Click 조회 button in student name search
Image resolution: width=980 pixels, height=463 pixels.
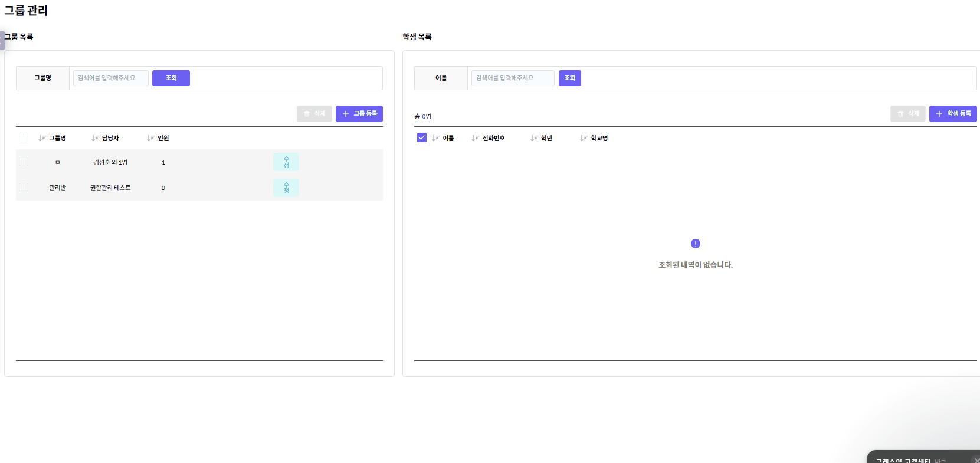point(570,78)
